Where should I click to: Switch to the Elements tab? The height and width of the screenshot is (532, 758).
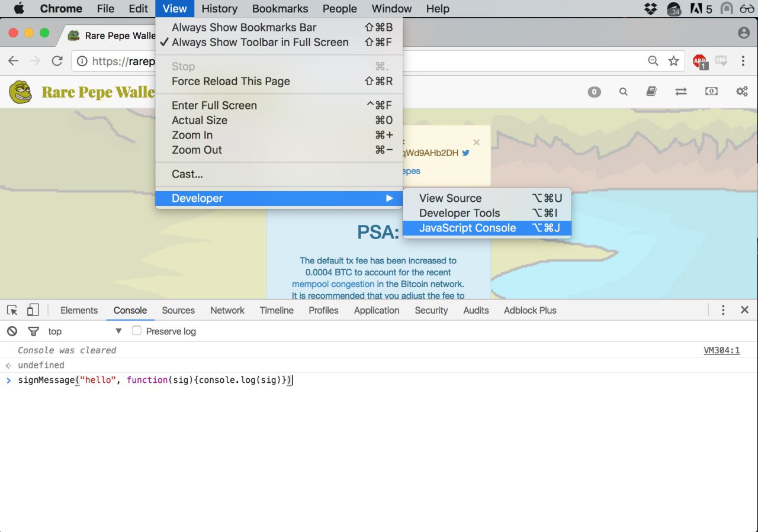point(79,310)
